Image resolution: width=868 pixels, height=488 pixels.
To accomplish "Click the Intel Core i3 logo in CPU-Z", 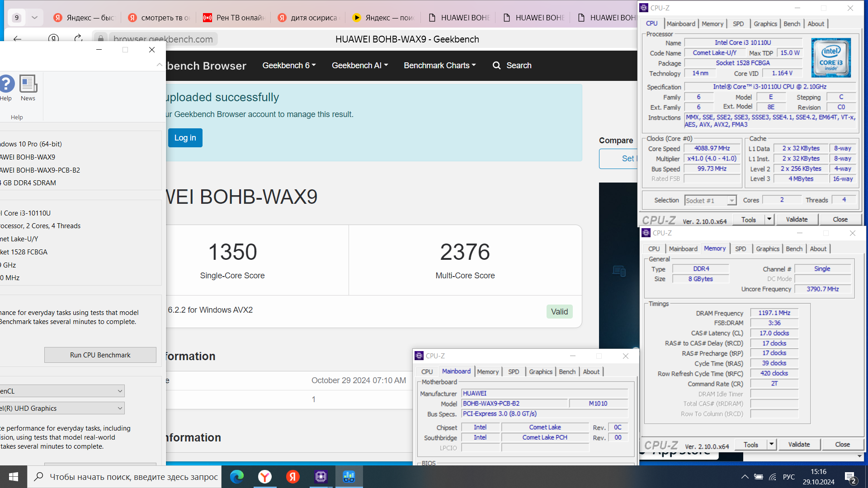I will click(x=831, y=58).
